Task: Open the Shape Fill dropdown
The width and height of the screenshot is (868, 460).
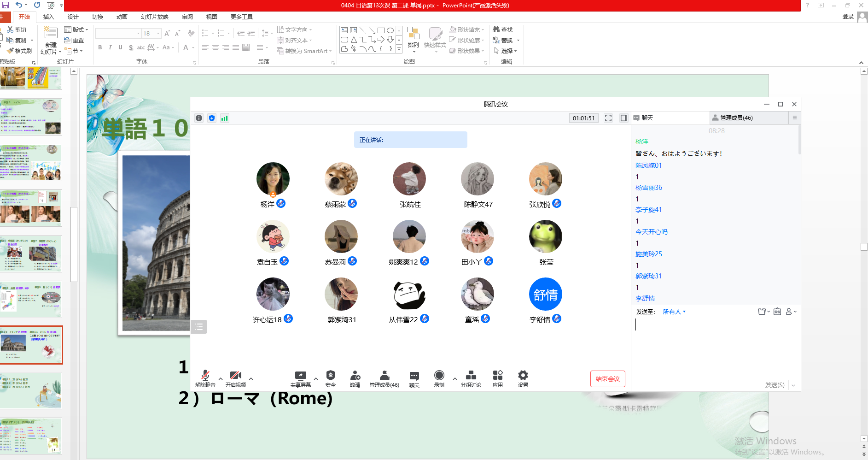Action: point(466,29)
